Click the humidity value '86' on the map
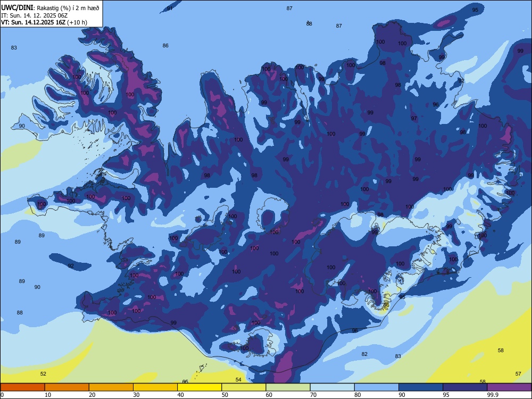The image size is (532, 399). (x=165, y=45)
